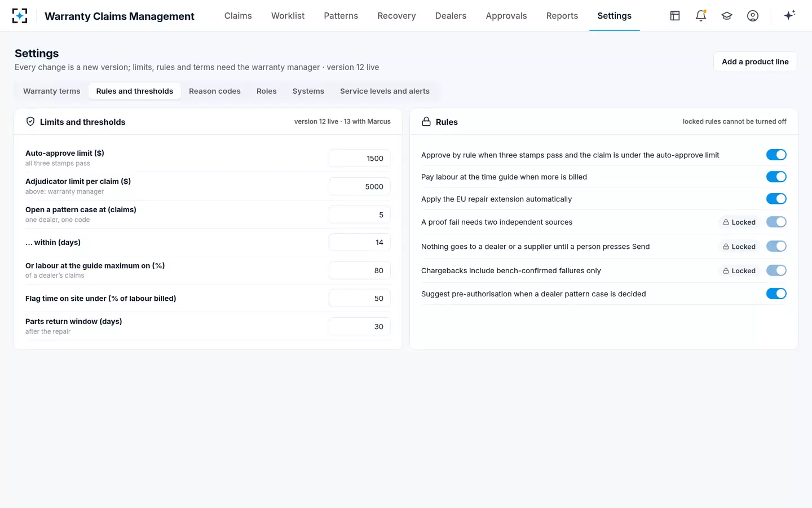Switch to the Systems tab
The image size is (812, 508).
coord(308,91)
